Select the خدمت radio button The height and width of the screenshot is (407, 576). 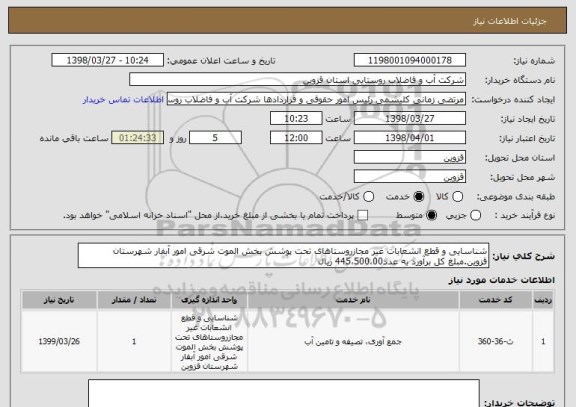point(419,197)
